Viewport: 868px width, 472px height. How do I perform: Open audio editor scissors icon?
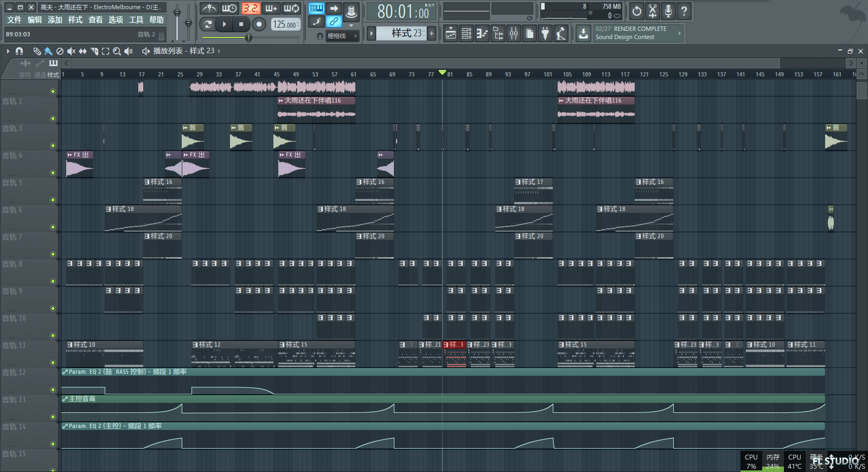pyautogui.click(x=653, y=11)
